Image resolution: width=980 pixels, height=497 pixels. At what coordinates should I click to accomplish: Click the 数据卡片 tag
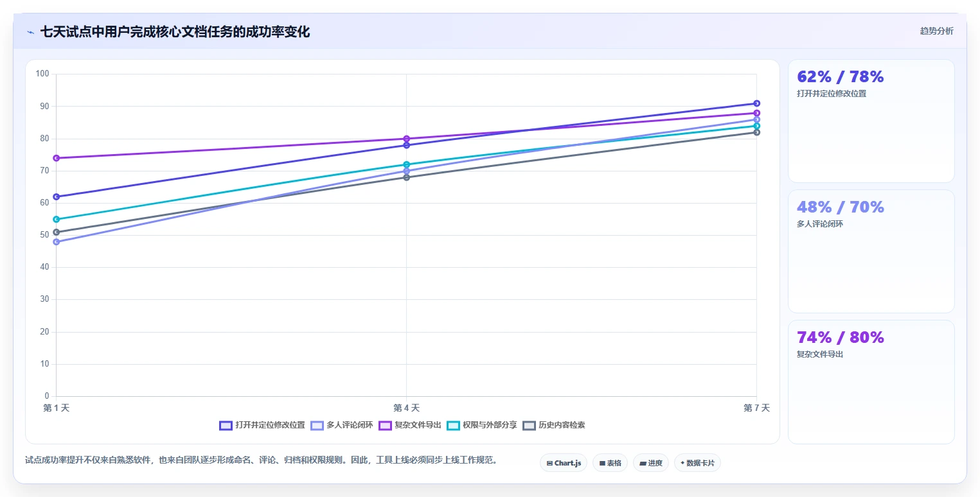[x=697, y=463]
